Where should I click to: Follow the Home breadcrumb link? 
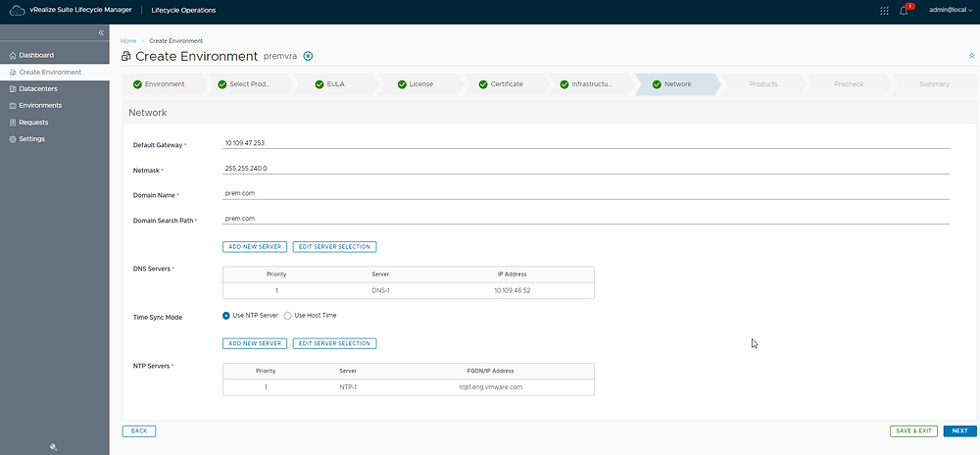tap(128, 41)
